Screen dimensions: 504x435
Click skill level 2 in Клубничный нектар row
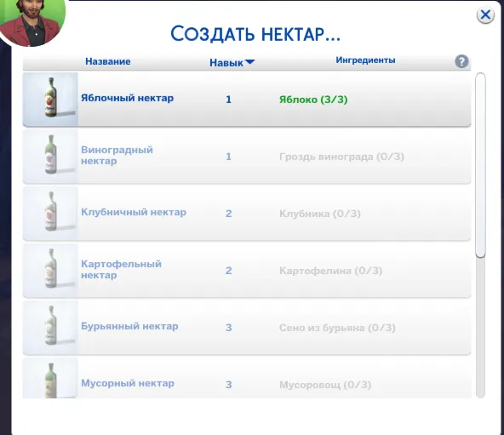[x=228, y=214]
